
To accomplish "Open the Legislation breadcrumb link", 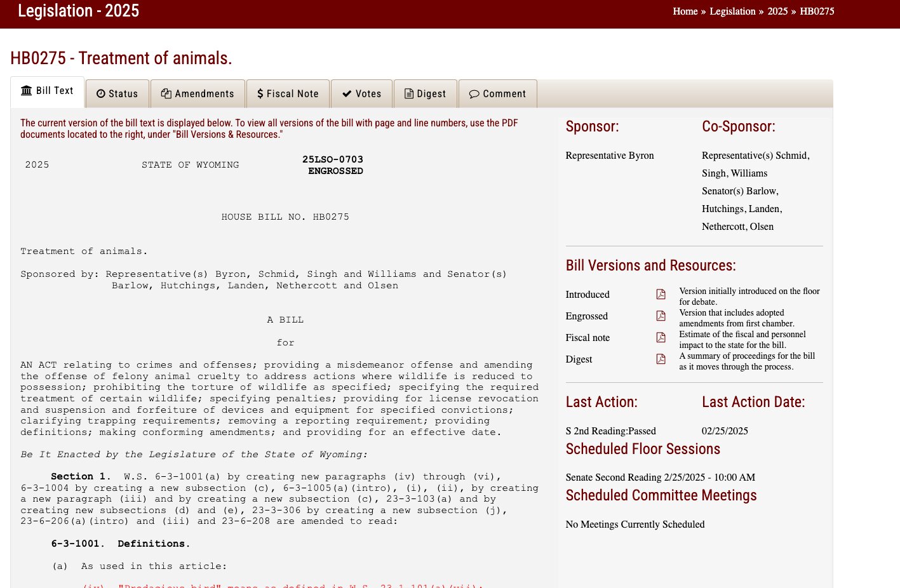I will [732, 11].
